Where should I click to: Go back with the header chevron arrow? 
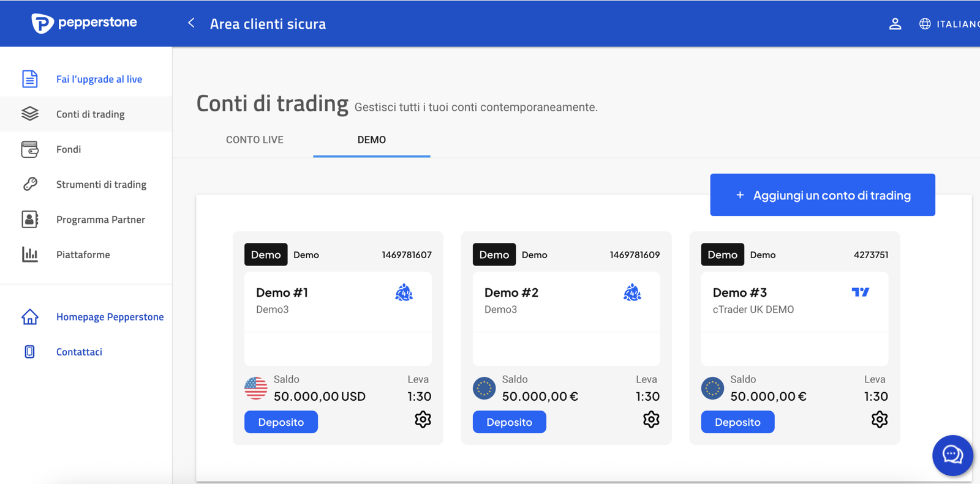[x=191, y=23]
